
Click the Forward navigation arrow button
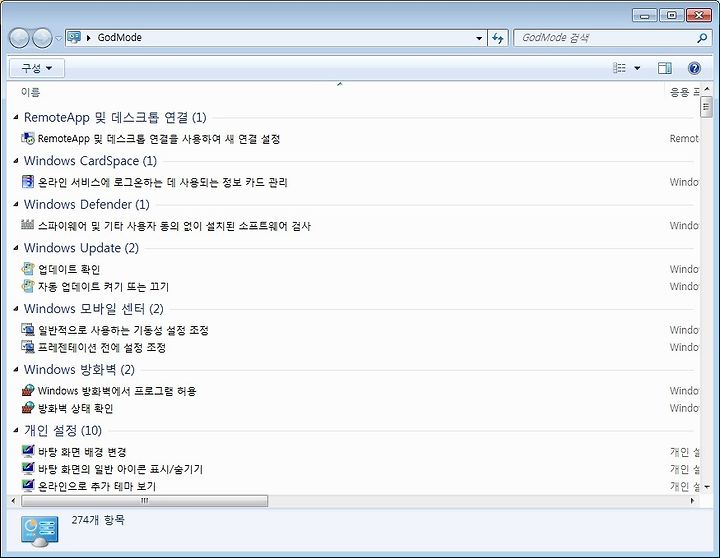(x=42, y=38)
